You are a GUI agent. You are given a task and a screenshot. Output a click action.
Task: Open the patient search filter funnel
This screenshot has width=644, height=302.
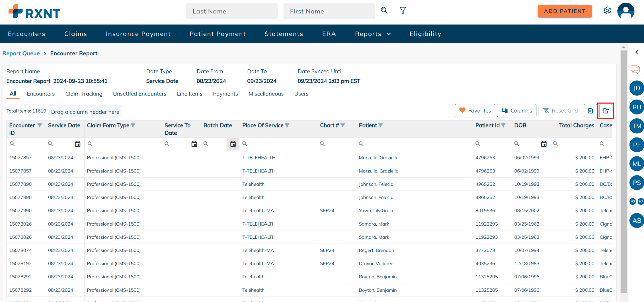pyautogui.click(x=403, y=11)
